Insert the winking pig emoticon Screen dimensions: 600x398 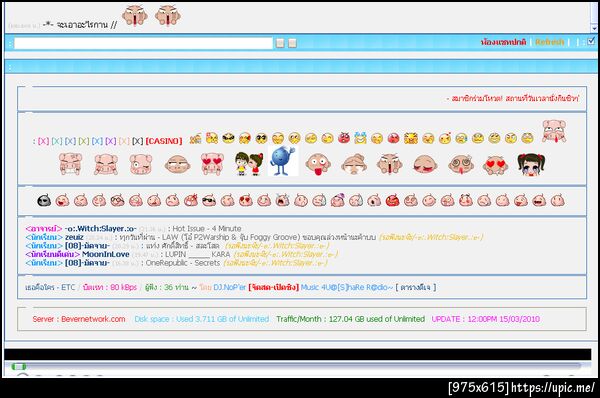141,164
